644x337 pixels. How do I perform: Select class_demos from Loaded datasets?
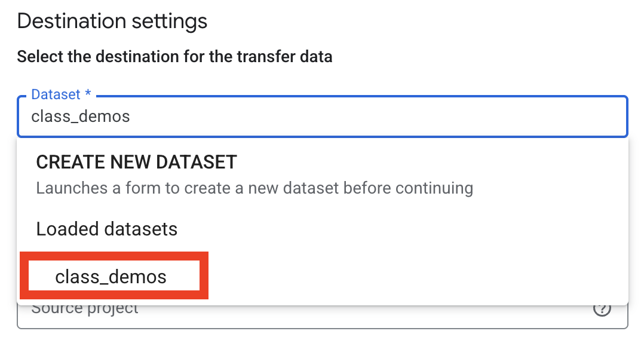coord(111,277)
